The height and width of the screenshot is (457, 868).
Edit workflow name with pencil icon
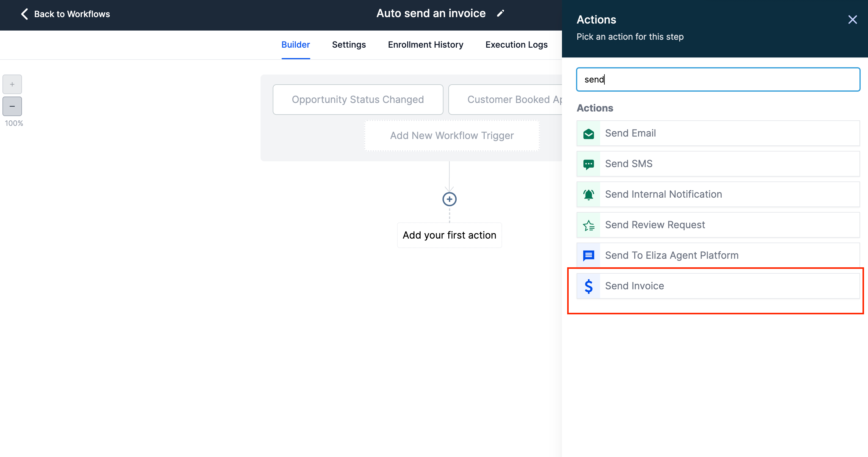500,13
